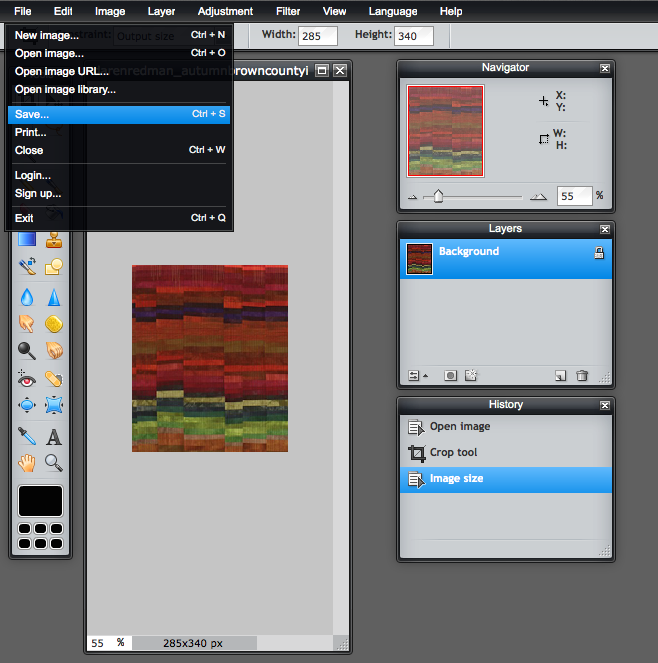This screenshot has width=658, height=663.
Task: Click the Navigator zoom slider handle
Action: (x=438, y=196)
